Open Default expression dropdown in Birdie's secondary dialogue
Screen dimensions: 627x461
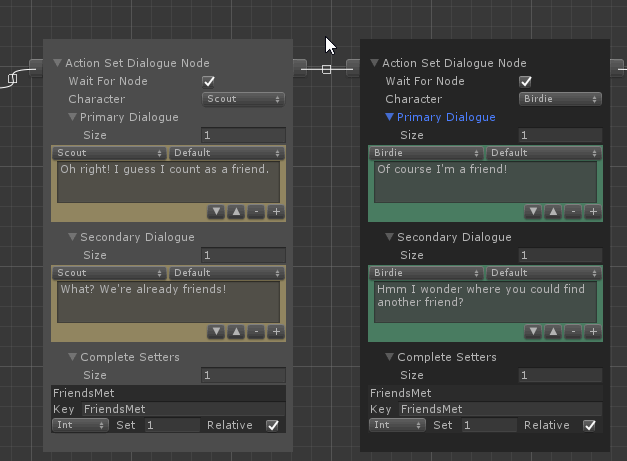coord(544,273)
